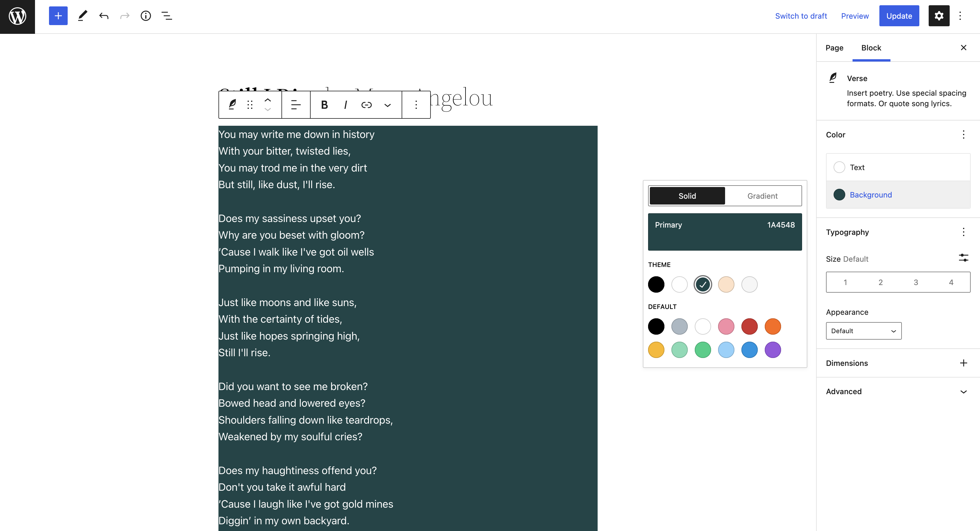980x531 pixels.
Task: Open custom font size settings icon
Action: tap(964, 258)
